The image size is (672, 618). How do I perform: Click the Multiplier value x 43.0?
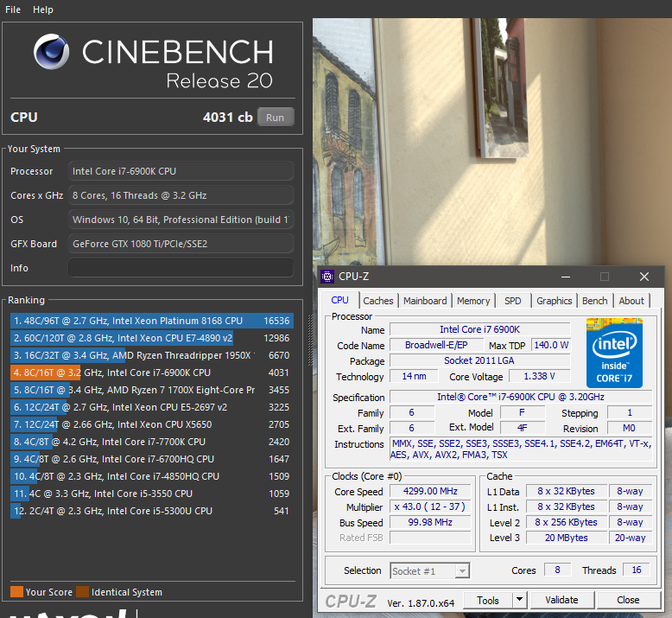pos(430,507)
